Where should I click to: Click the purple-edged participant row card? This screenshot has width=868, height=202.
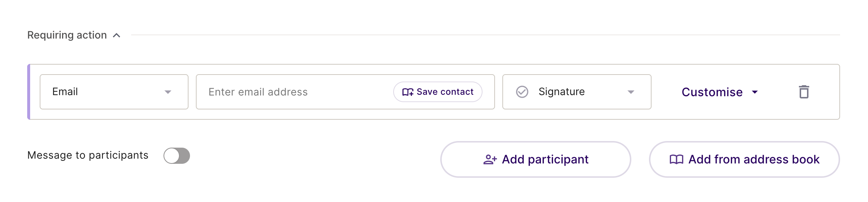(434, 92)
